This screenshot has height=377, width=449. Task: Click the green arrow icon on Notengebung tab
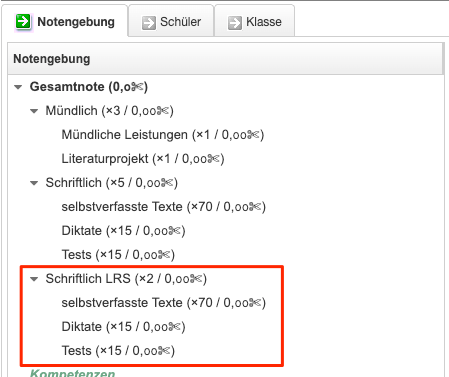point(23,22)
